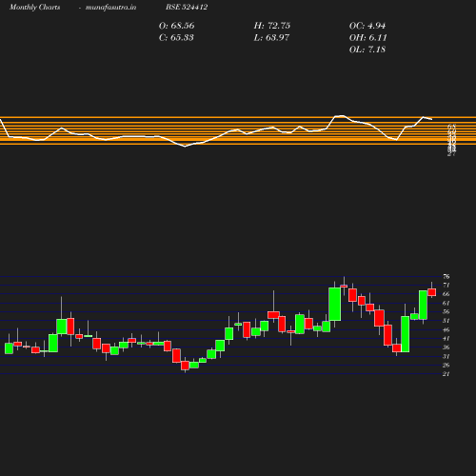Click the 'OC: 4.94' reading
Viewport: 476px width, 476px height.
point(367,26)
